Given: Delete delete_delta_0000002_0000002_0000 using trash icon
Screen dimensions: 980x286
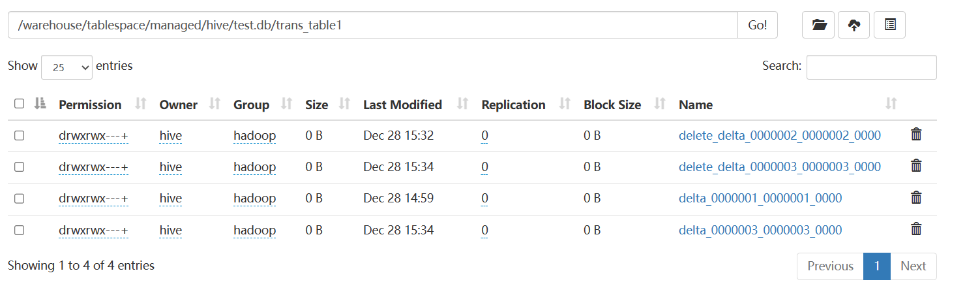Looking at the screenshot, I should [x=916, y=135].
